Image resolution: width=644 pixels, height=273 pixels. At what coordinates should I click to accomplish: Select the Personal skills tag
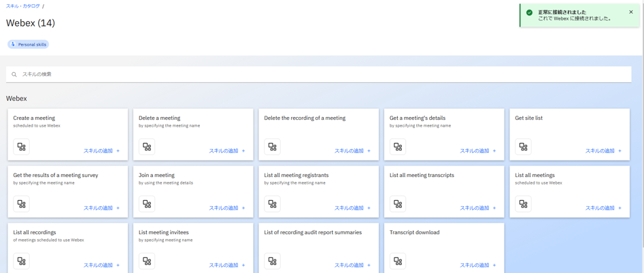pos(29,44)
